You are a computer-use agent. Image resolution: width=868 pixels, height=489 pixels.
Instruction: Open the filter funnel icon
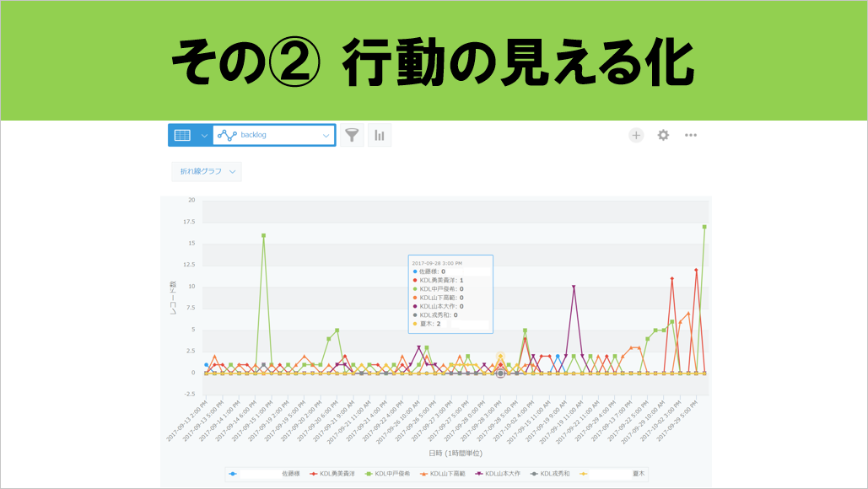[x=352, y=135]
